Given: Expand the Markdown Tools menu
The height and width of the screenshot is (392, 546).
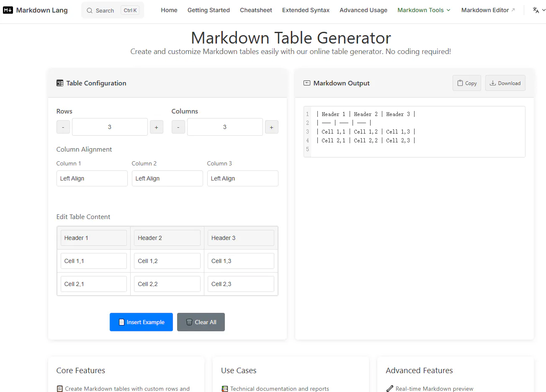Looking at the screenshot, I should click(424, 10).
